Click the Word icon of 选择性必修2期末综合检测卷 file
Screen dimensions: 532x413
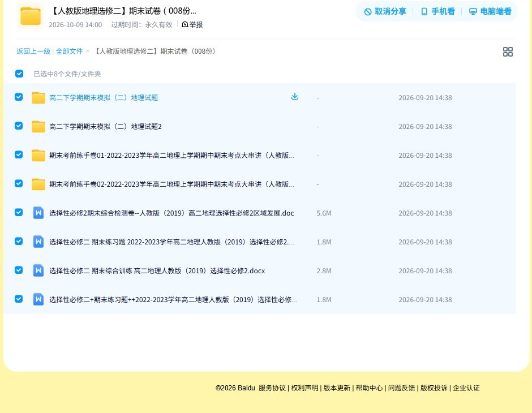[38, 213]
